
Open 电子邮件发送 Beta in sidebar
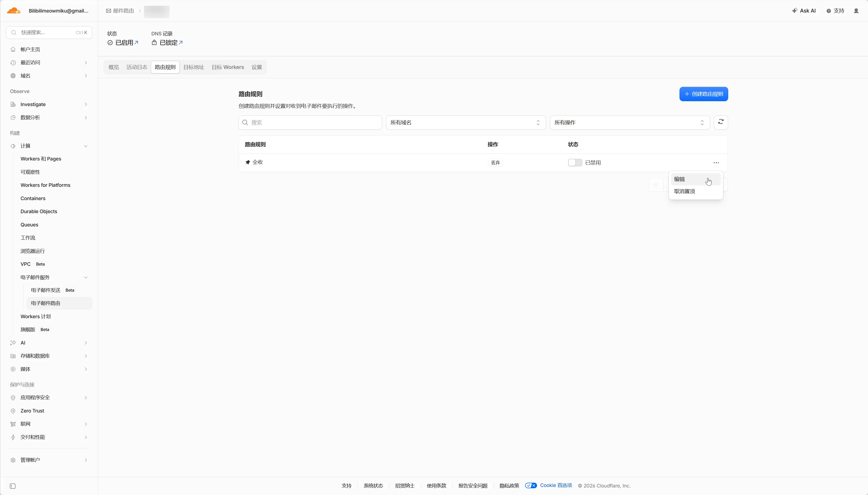(52, 290)
